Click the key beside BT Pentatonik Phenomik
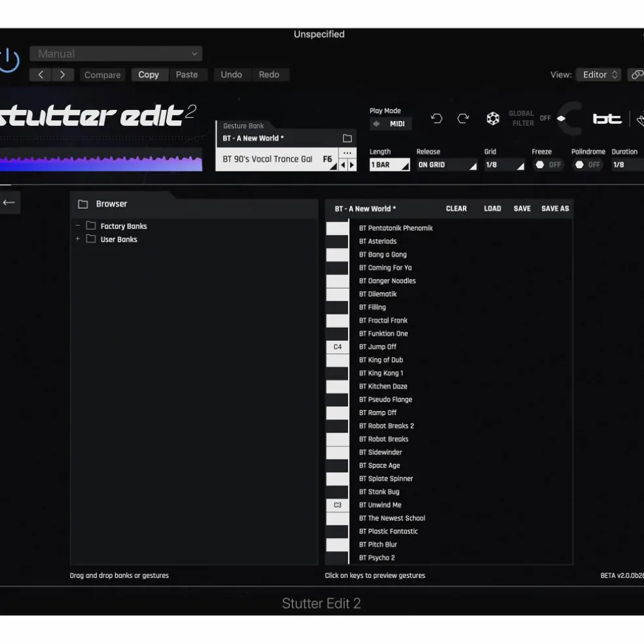 coord(338,228)
